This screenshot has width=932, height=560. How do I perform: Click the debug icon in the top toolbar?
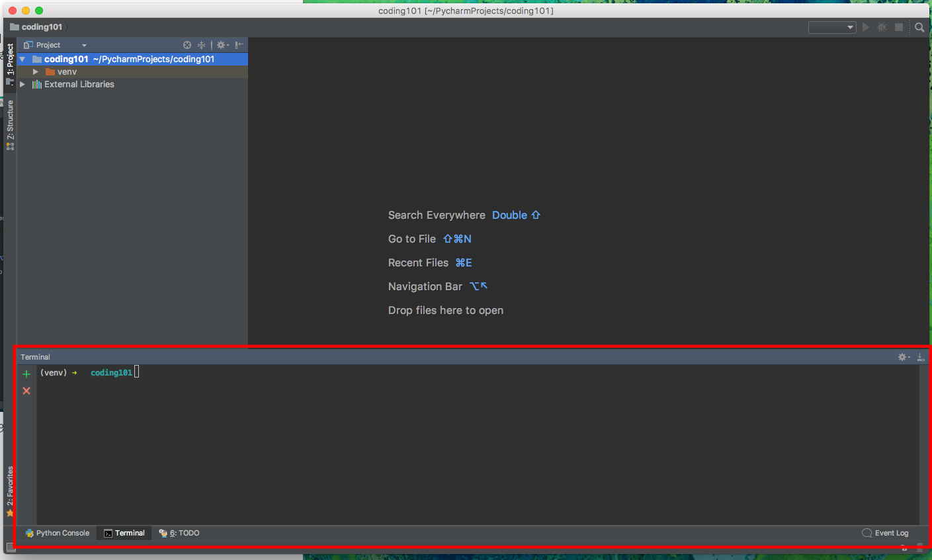tap(881, 27)
